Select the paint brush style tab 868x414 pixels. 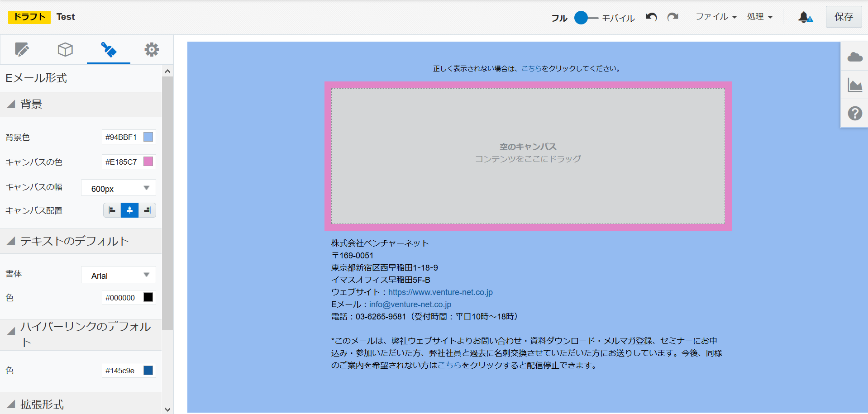click(x=109, y=49)
